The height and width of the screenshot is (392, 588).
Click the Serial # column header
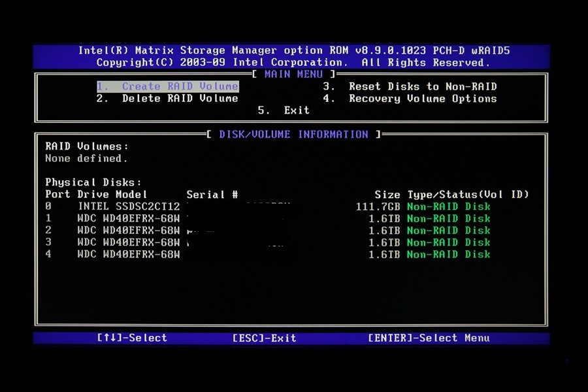pyautogui.click(x=212, y=194)
